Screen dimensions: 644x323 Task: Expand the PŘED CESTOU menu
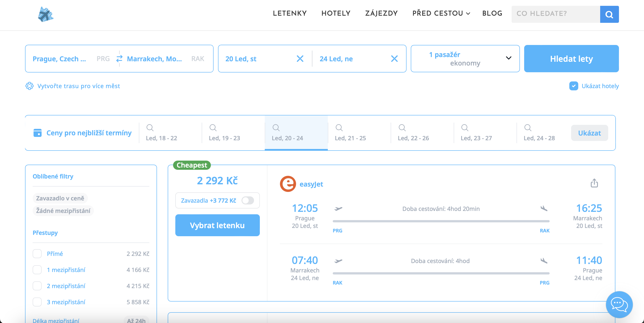pos(441,13)
